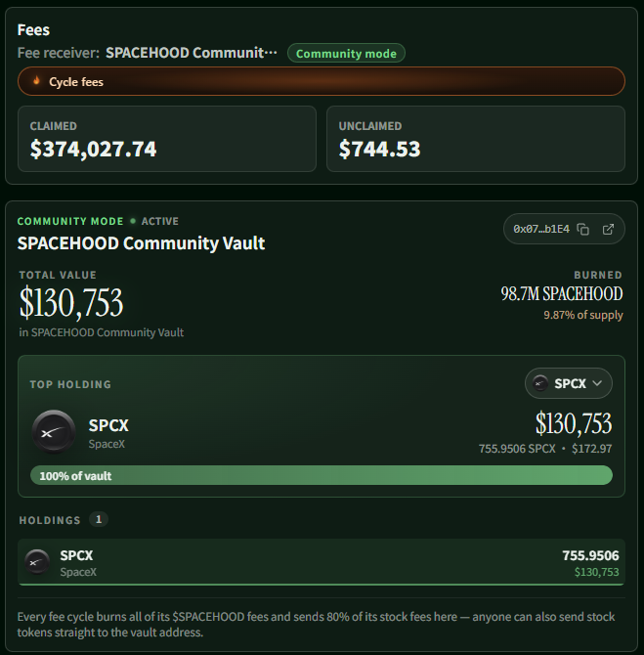
Task: Open vault address in external explorer
Action: coord(608,229)
